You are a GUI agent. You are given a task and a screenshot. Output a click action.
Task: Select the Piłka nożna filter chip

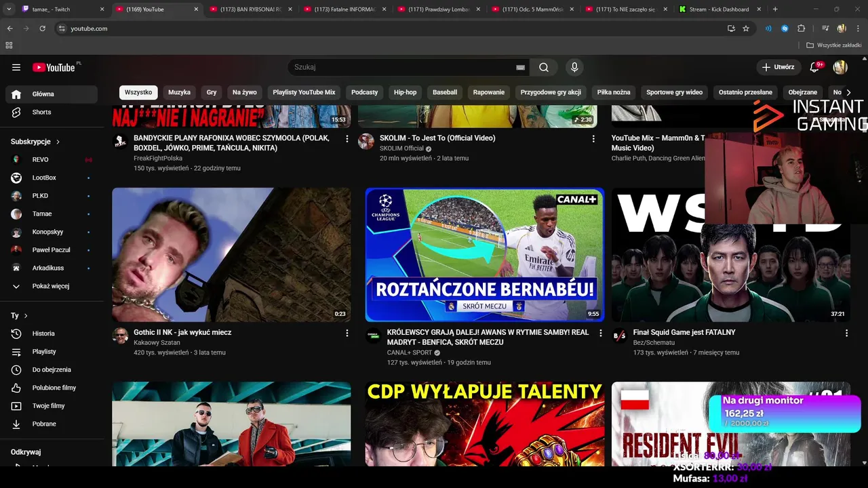click(x=614, y=92)
